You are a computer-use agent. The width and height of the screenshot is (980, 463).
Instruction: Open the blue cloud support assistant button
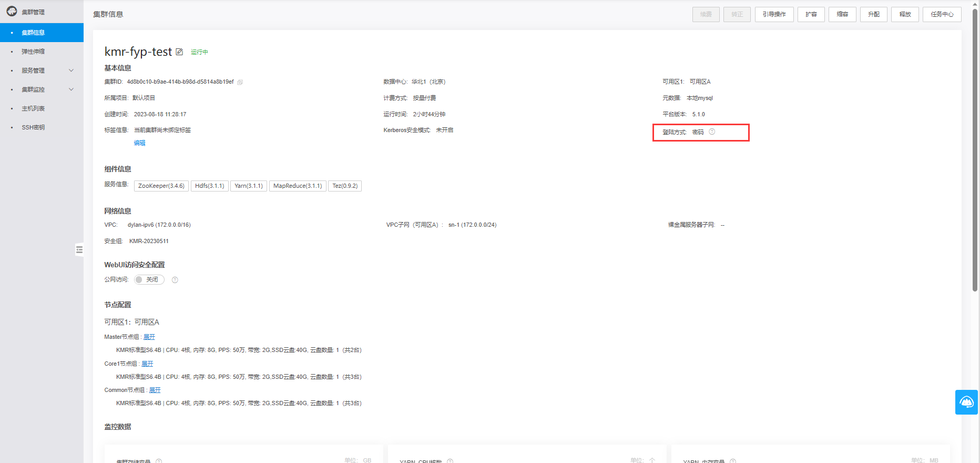(966, 402)
